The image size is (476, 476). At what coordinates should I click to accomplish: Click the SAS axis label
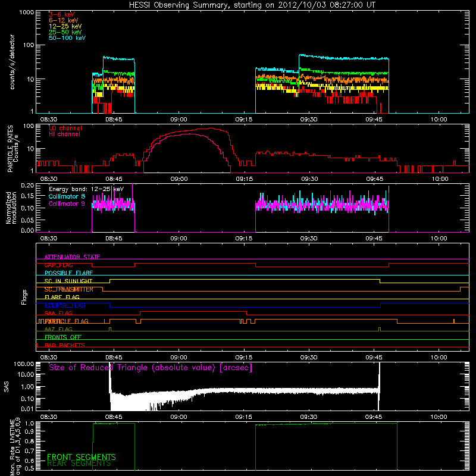7,386
